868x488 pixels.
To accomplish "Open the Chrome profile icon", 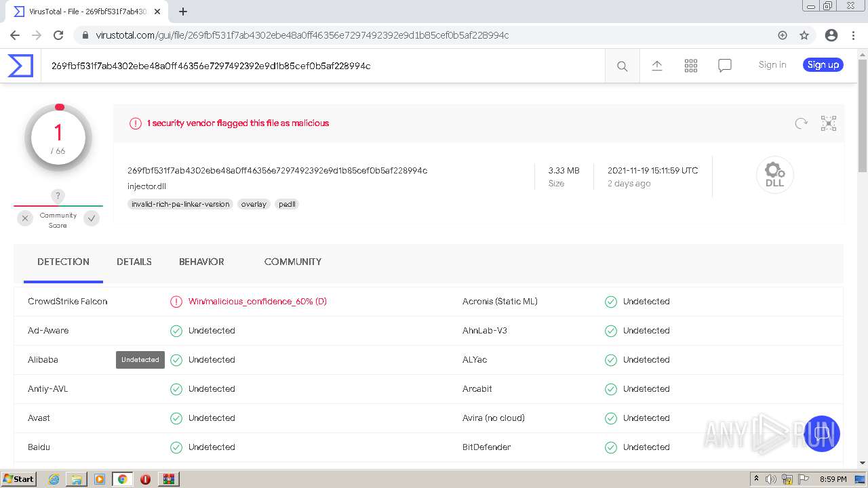I will (831, 35).
